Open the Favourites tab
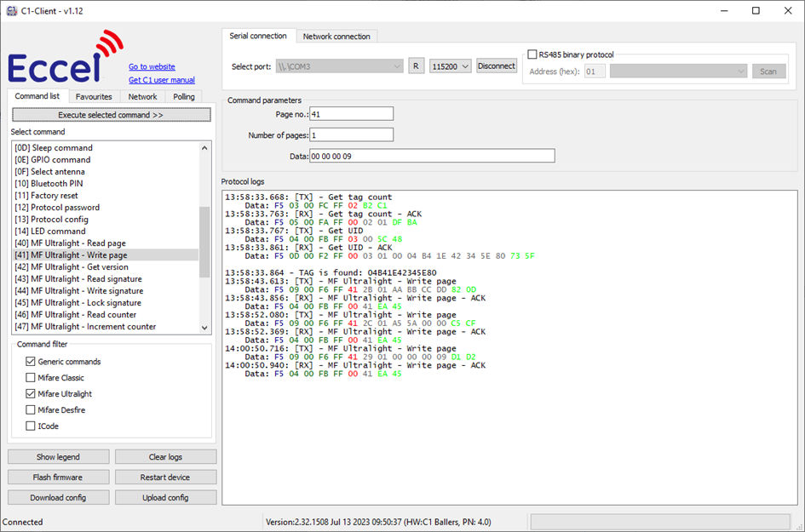The height and width of the screenshot is (532, 805). point(94,97)
